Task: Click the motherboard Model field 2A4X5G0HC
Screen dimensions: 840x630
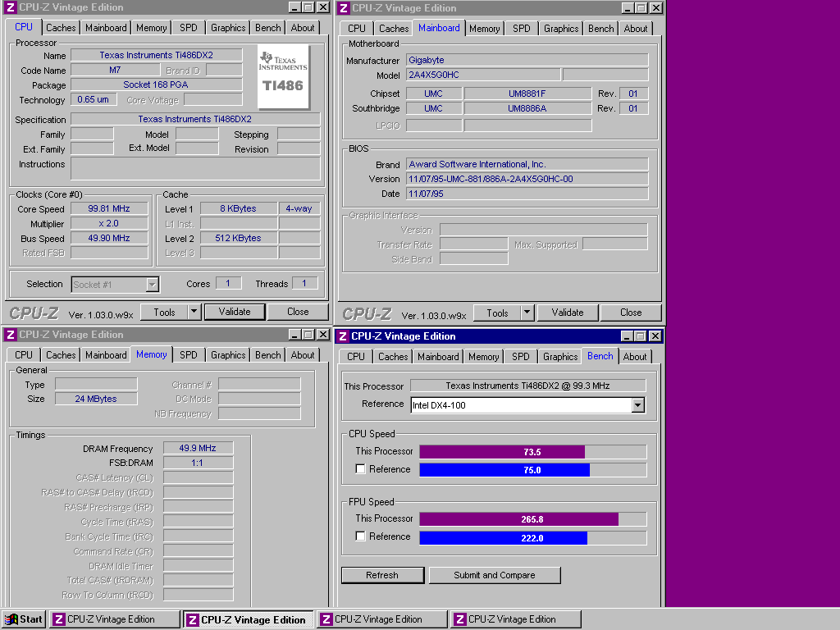Action: click(483, 75)
